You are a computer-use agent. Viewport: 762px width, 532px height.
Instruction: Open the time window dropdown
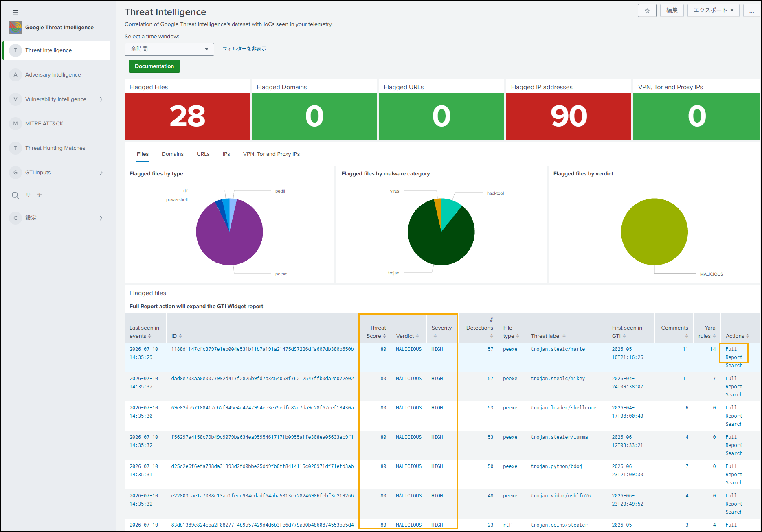(x=169, y=49)
